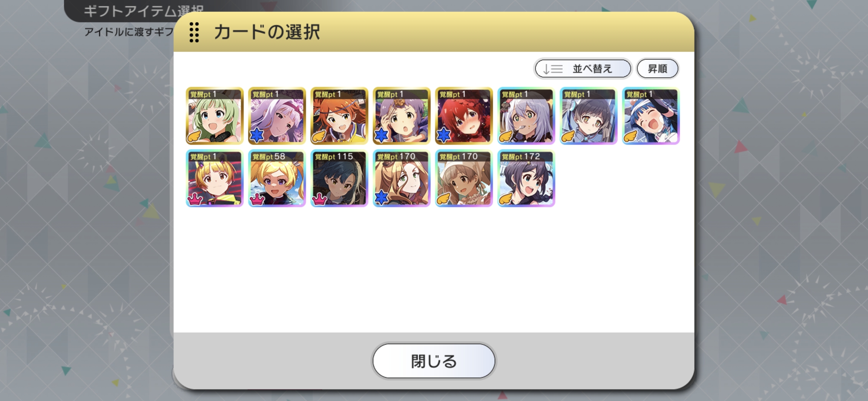Click the gold wing icon on the 172pt card
Screen dimensions: 868x401
[x=506, y=199]
